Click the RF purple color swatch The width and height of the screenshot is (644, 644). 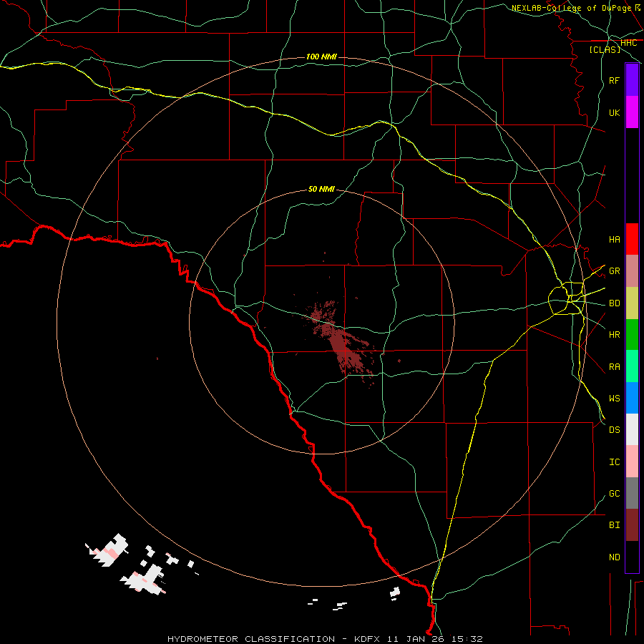[x=632, y=80]
